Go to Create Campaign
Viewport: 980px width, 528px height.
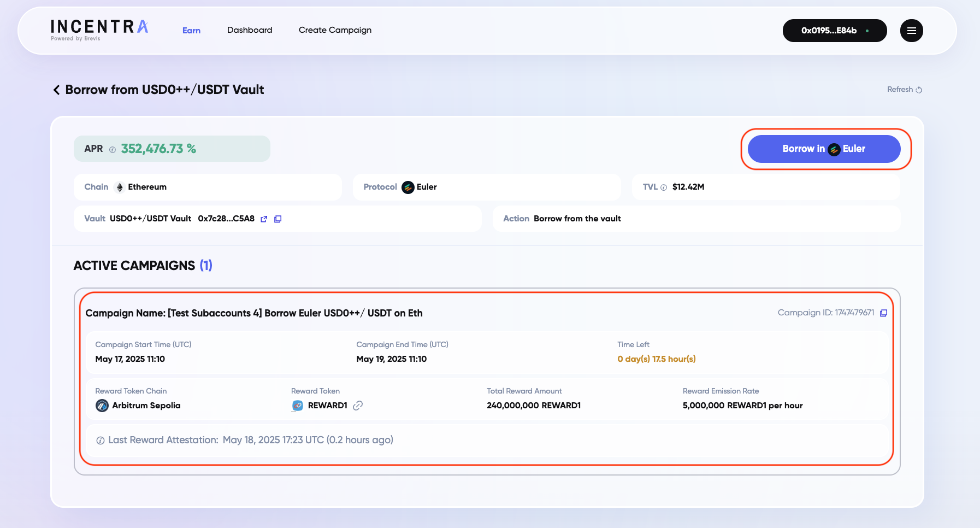[335, 30]
